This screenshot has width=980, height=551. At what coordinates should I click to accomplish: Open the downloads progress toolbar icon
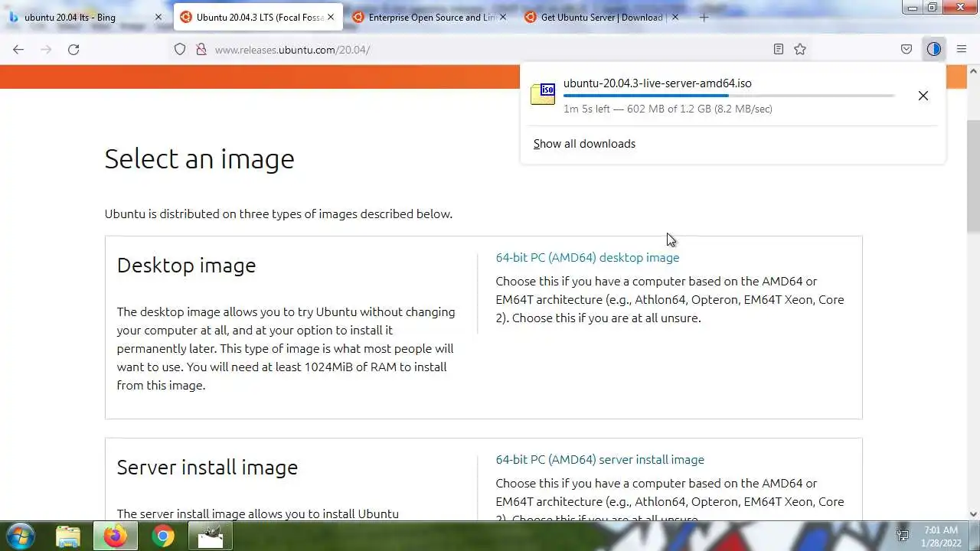coord(934,49)
